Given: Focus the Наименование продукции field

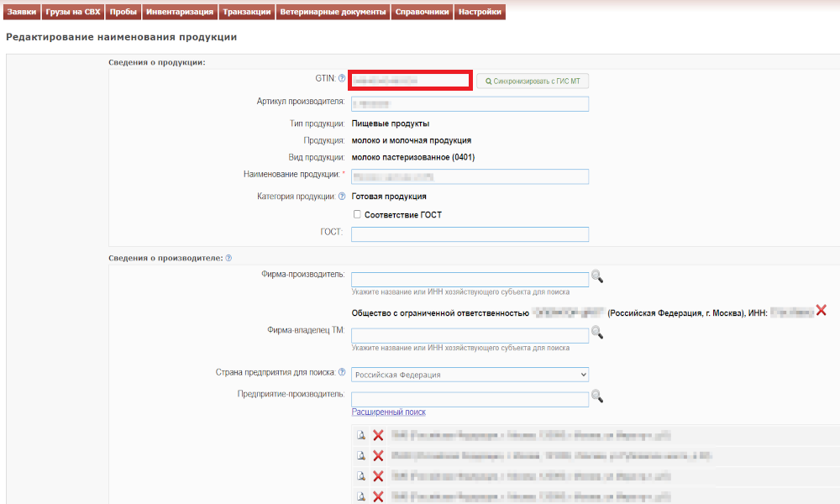Looking at the screenshot, I should pyautogui.click(x=470, y=176).
